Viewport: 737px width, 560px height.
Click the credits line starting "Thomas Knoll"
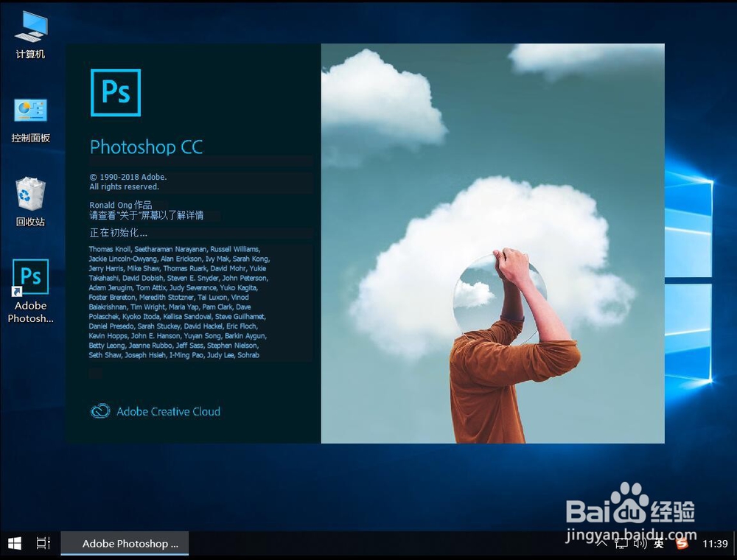tap(175, 249)
